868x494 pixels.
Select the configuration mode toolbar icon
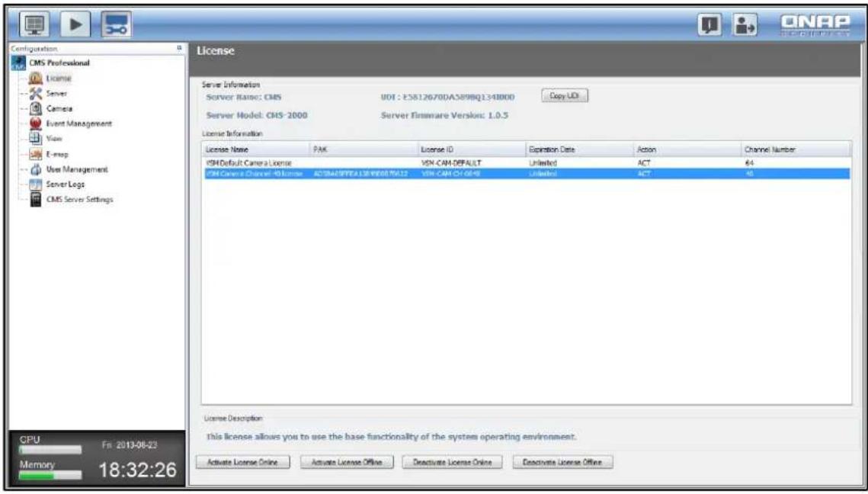coord(117,25)
